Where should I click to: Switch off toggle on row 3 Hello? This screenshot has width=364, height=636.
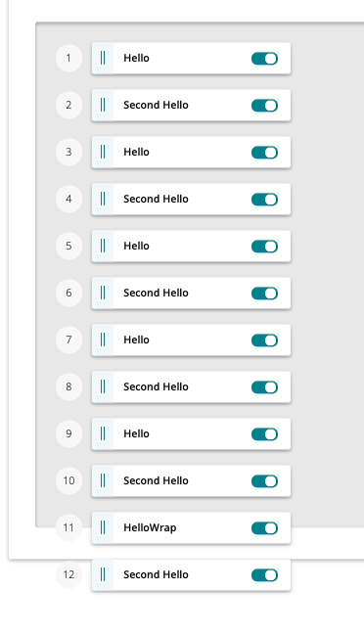(x=264, y=153)
